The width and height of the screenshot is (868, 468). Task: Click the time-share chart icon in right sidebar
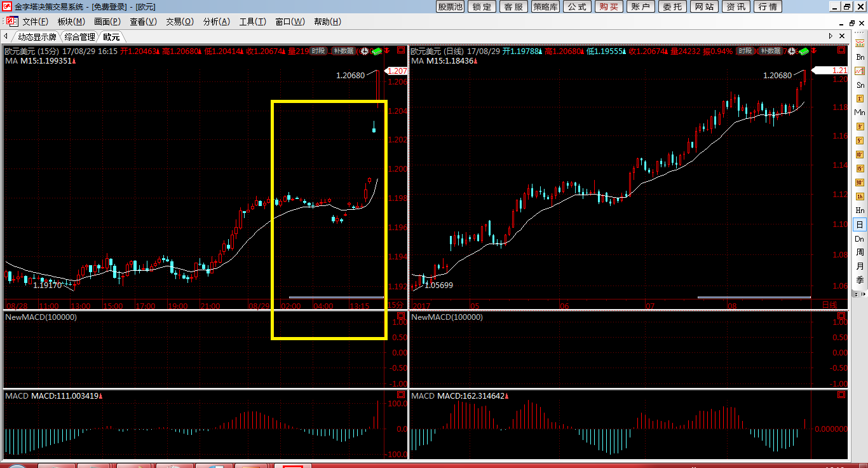tap(860, 43)
